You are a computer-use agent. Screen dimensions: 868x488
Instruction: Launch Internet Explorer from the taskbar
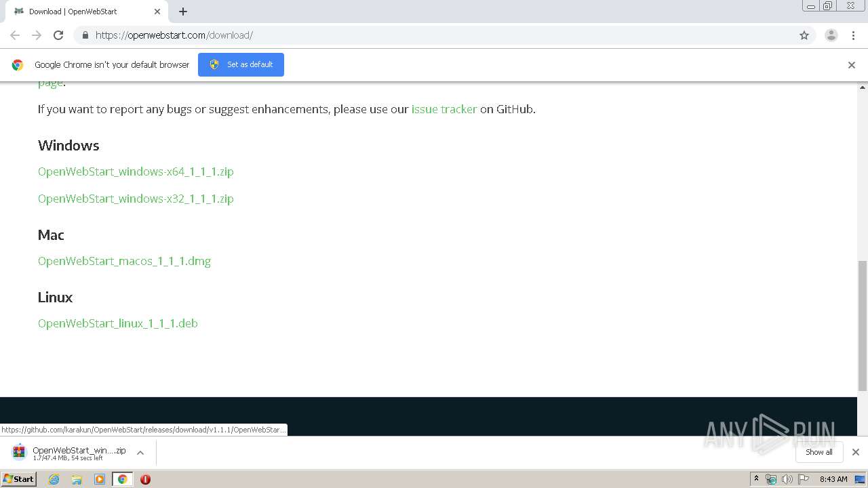click(54, 479)
